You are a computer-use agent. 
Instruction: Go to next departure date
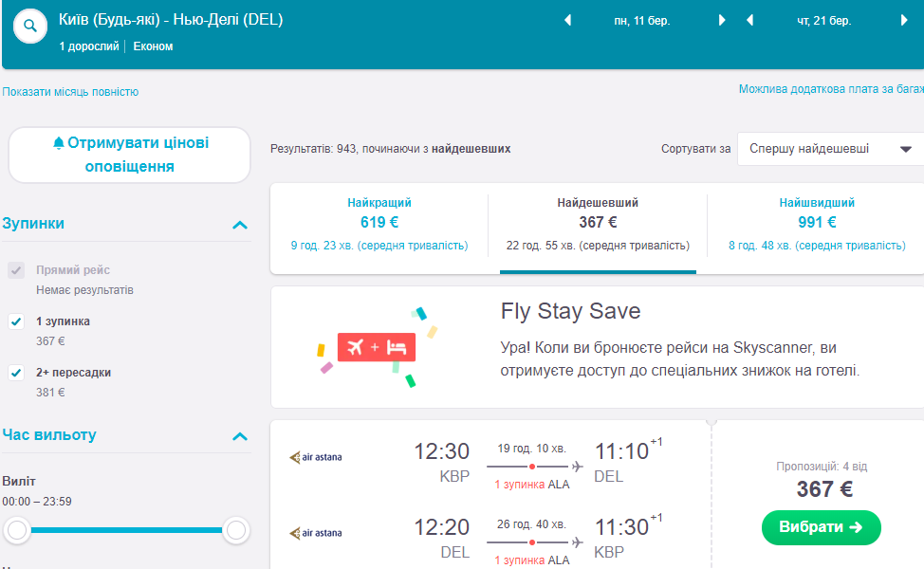pyautogui.click(x=722, y=21)
